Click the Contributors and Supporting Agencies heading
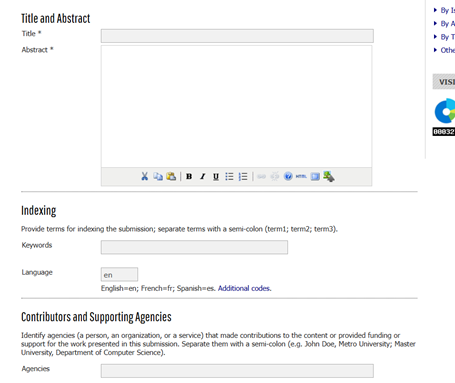The height and width of the screenshot is (383, 455). coord(96,317)
